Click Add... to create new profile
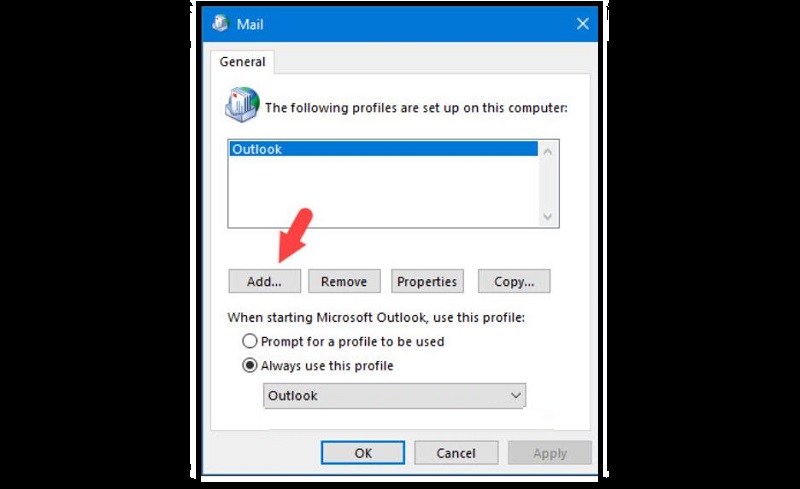The width and height of the screenshot is (800, 489). point(264,281)
